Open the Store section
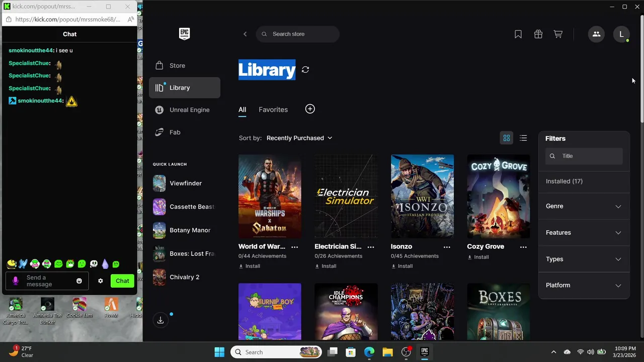The height and width of the screenshot is (362, 644). [x=185, y=65]
